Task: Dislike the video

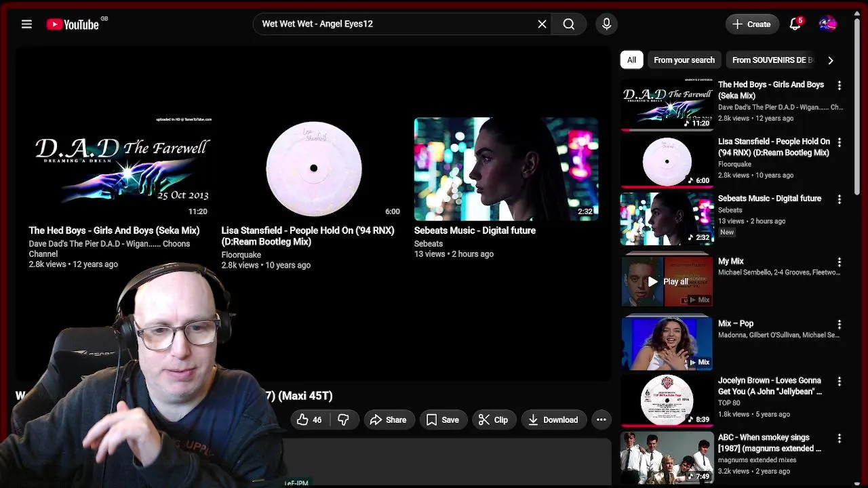Action: click(343, 420)
